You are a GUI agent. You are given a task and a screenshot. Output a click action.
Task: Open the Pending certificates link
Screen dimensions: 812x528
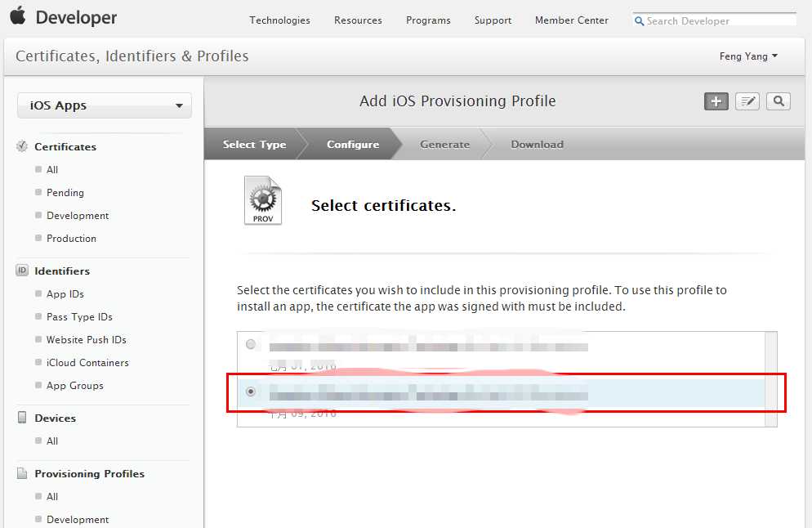tap(65, 193)
